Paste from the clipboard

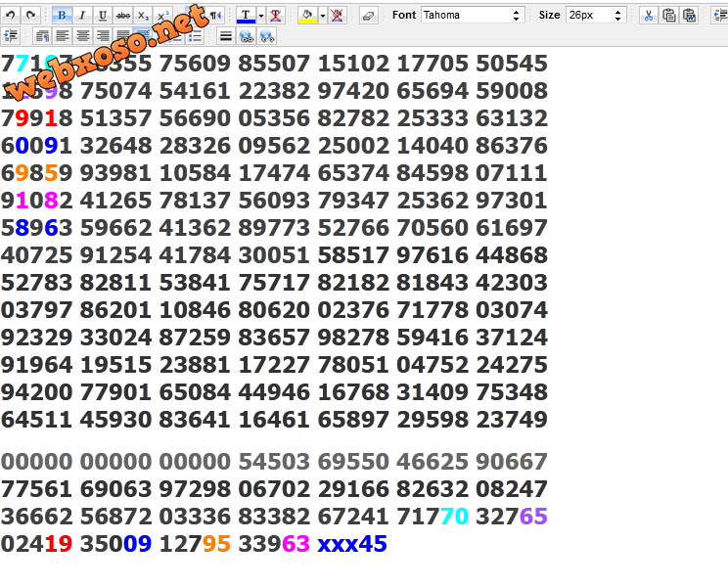tap(669, 16)
